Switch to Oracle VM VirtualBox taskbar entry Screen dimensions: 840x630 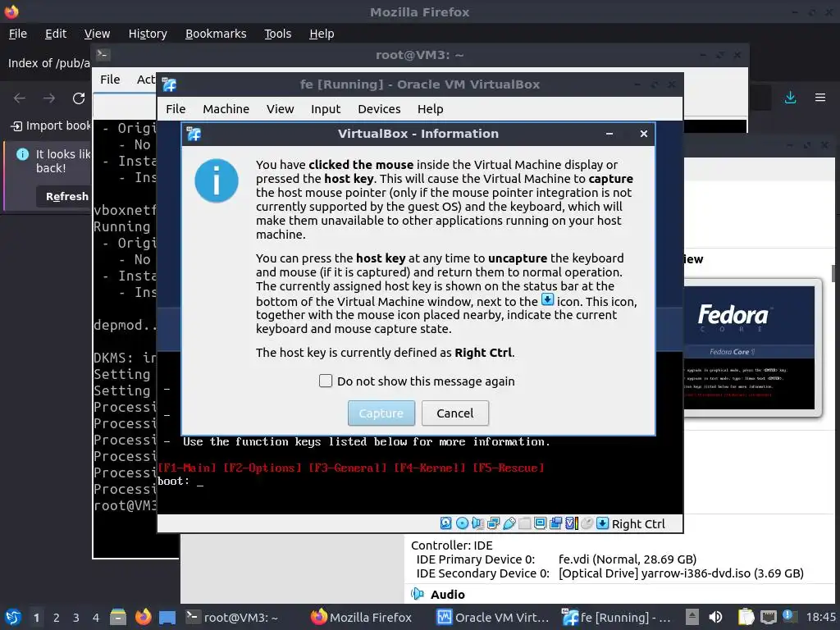[x=493, y=617]
